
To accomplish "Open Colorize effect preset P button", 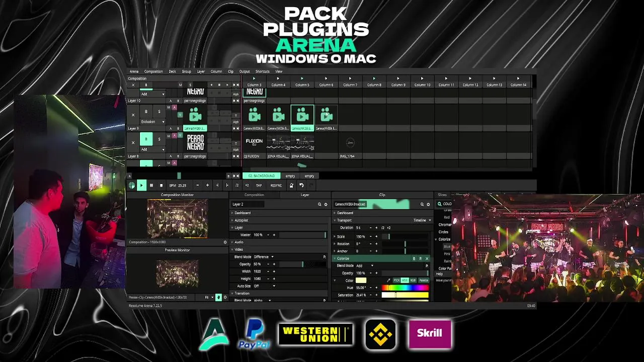I will 421,258.
